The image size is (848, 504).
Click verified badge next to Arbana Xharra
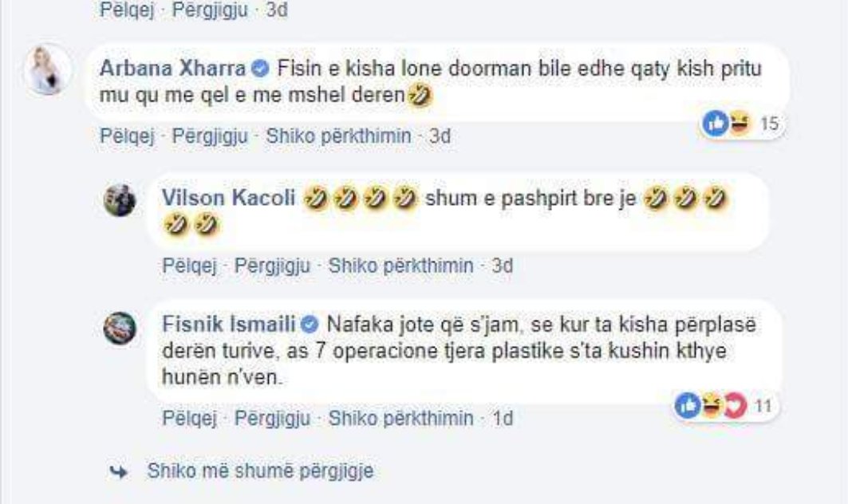(x=259, y=69)
